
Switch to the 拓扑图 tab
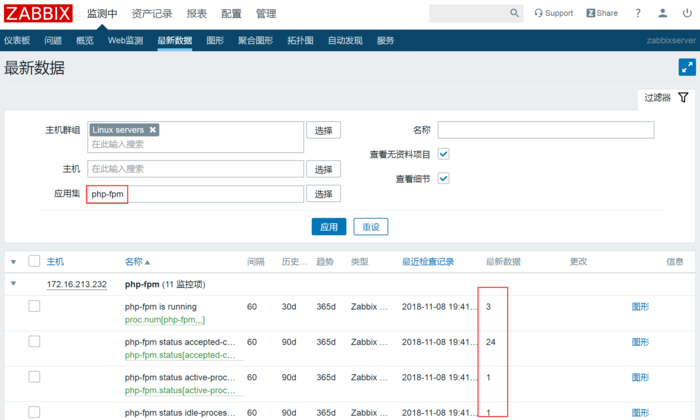[x=300, y=41]
